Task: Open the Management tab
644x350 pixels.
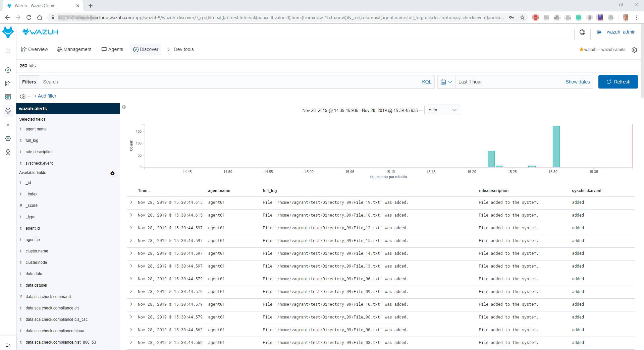Action: click(74, 49)
